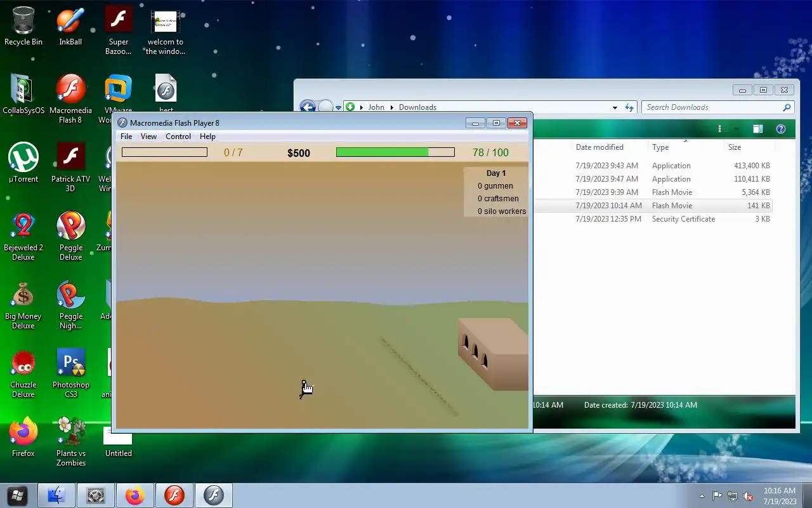
Task: Open Explorer help with the question mark icon
Action: 781,129
